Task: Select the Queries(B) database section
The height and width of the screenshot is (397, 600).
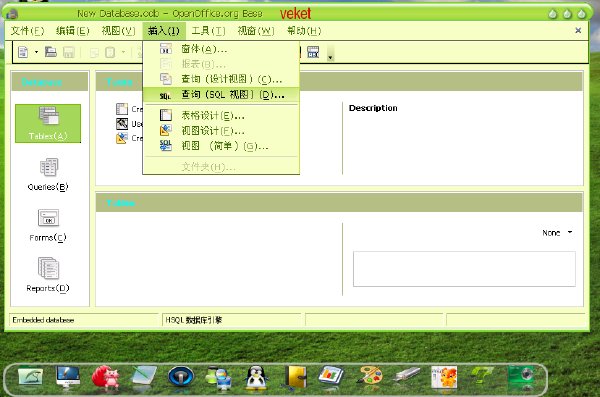Action: click(48, 174)
